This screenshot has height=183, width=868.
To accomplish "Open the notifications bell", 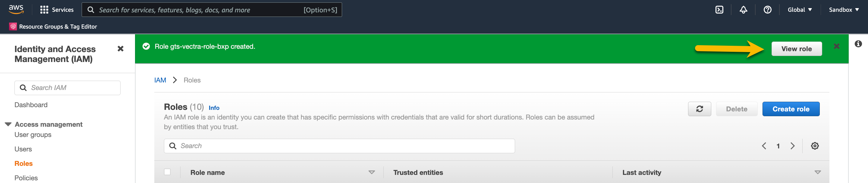I will click(x=743, y=10).
